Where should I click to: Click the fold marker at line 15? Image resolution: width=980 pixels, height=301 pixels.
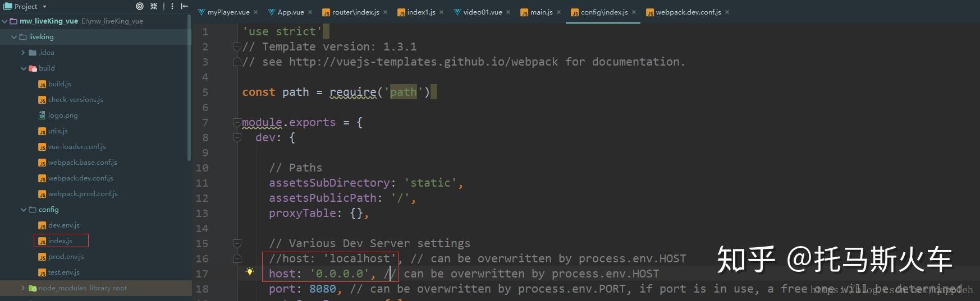(237, 244)
